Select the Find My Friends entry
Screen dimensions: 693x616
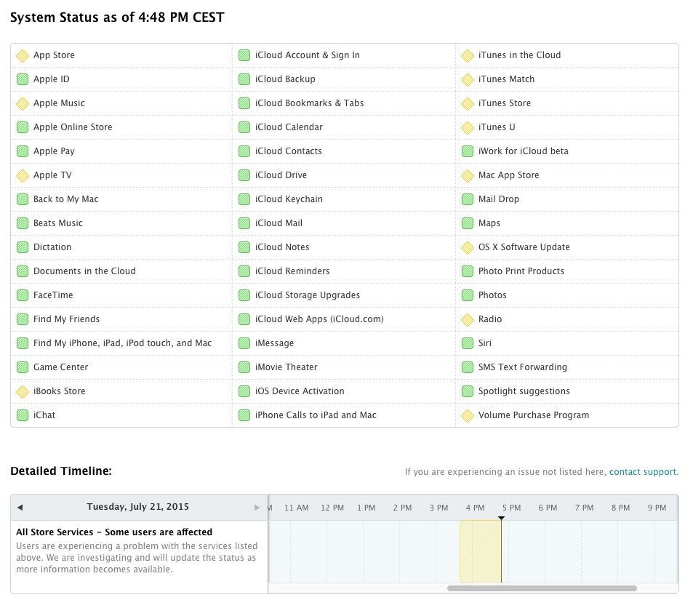121,319
